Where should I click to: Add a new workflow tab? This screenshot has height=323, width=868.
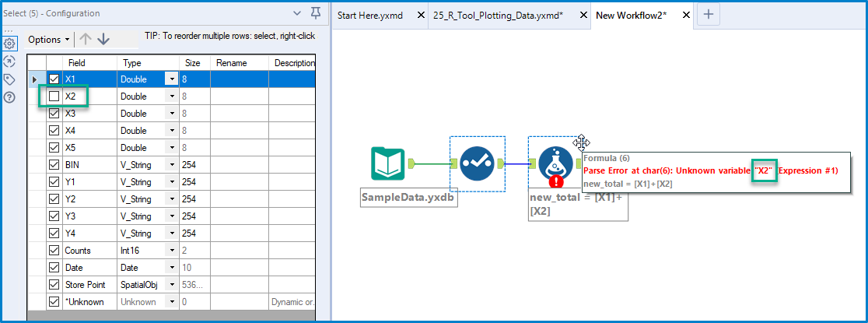708,15
